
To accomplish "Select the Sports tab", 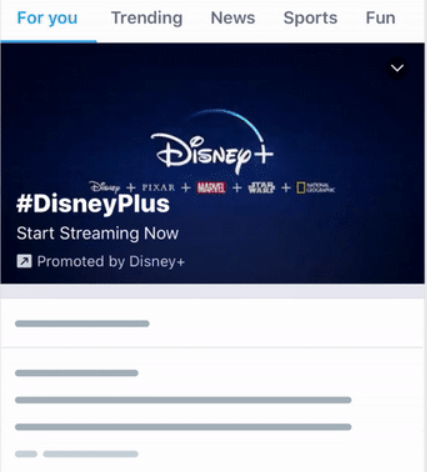I will coord(310,18).
